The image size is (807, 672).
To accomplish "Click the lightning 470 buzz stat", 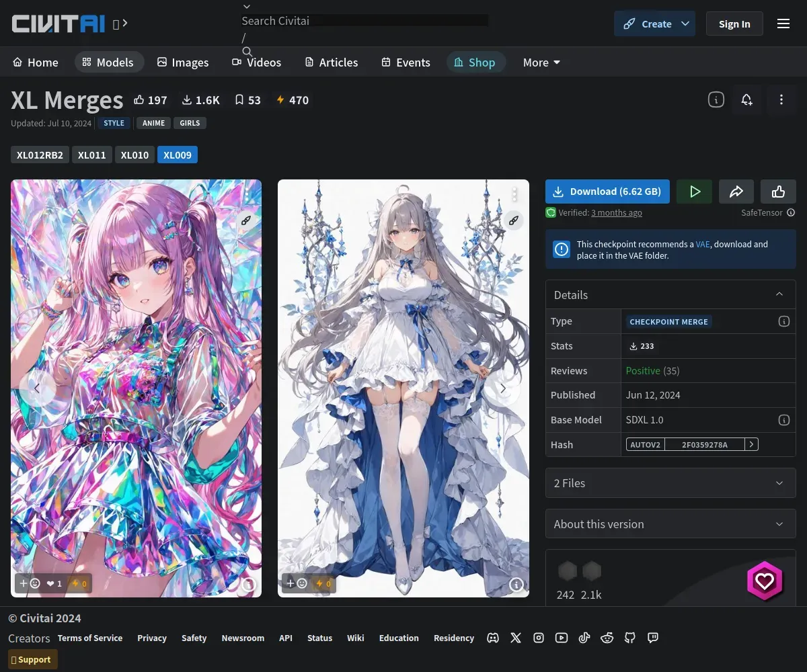I will tap(293, 100).
